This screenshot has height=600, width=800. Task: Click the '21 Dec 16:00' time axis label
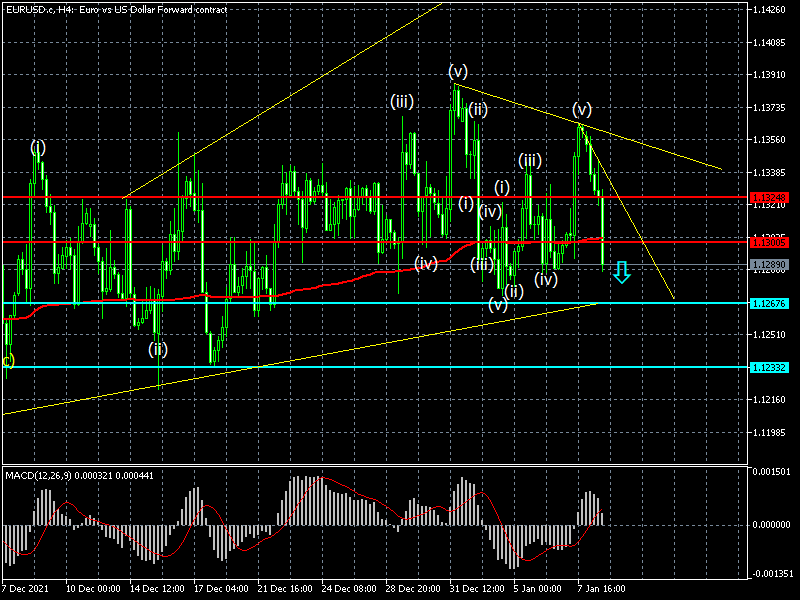pos(285,588)
